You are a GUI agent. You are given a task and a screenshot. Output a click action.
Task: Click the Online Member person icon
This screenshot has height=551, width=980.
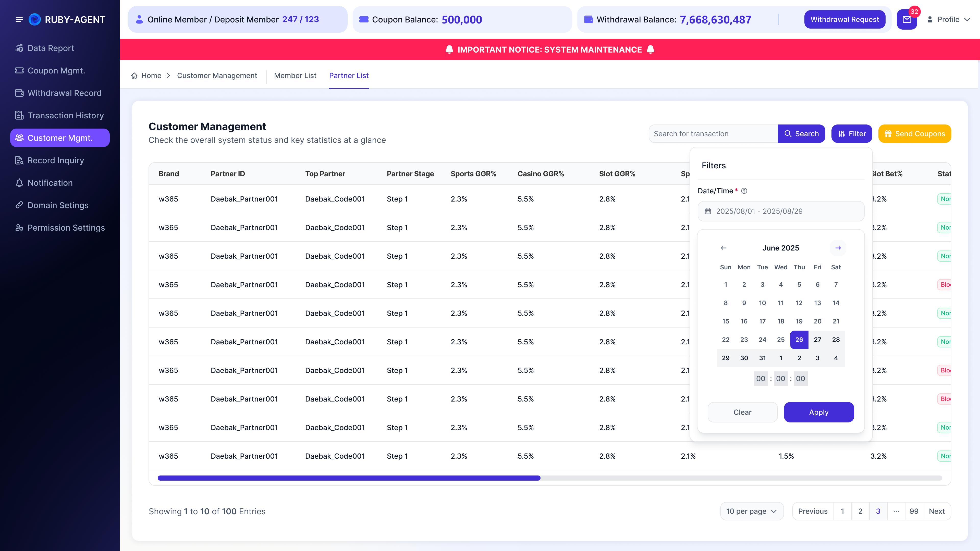click(139, 19)
